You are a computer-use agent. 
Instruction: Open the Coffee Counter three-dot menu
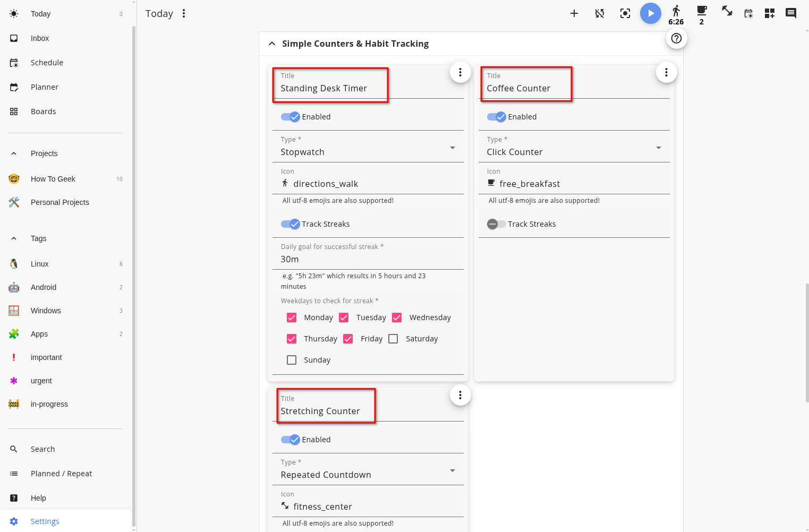pyautogui.click(x=666, y=72)
